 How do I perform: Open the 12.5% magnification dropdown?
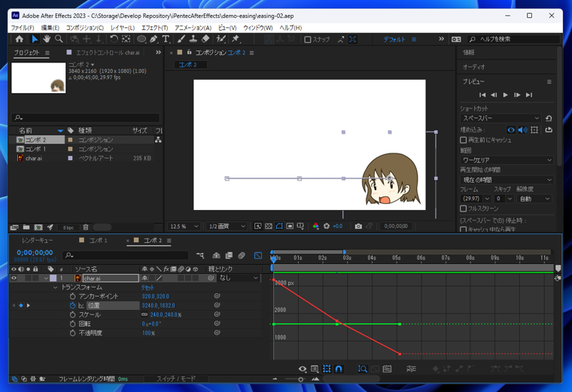(184, 226)
